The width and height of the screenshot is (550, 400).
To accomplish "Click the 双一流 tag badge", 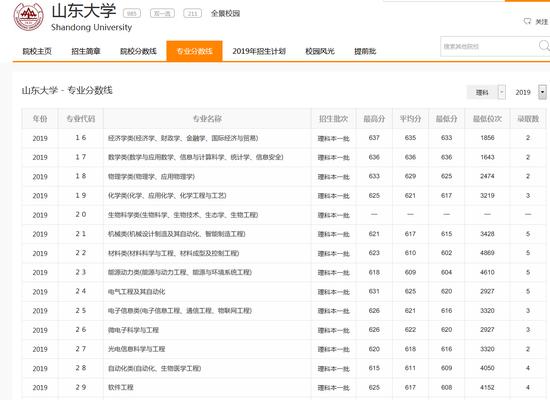I will (x=162, y=13).
